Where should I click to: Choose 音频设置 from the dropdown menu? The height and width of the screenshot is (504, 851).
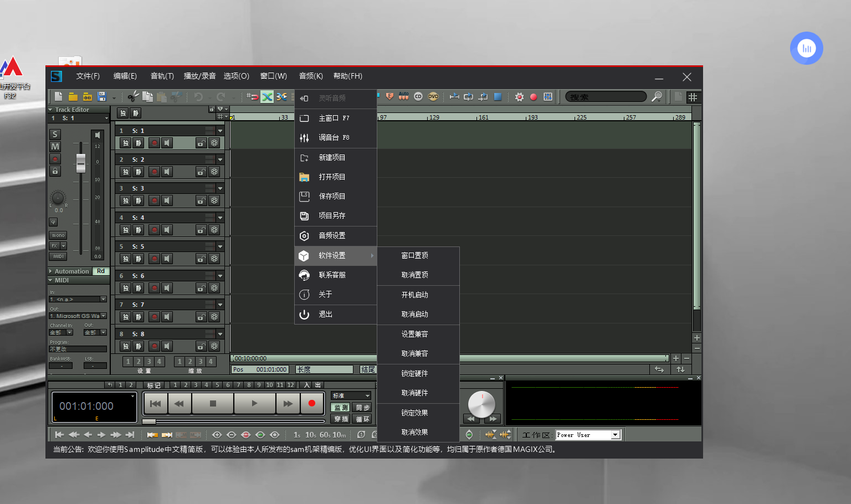pyautogui.click(x=336, y=235)
